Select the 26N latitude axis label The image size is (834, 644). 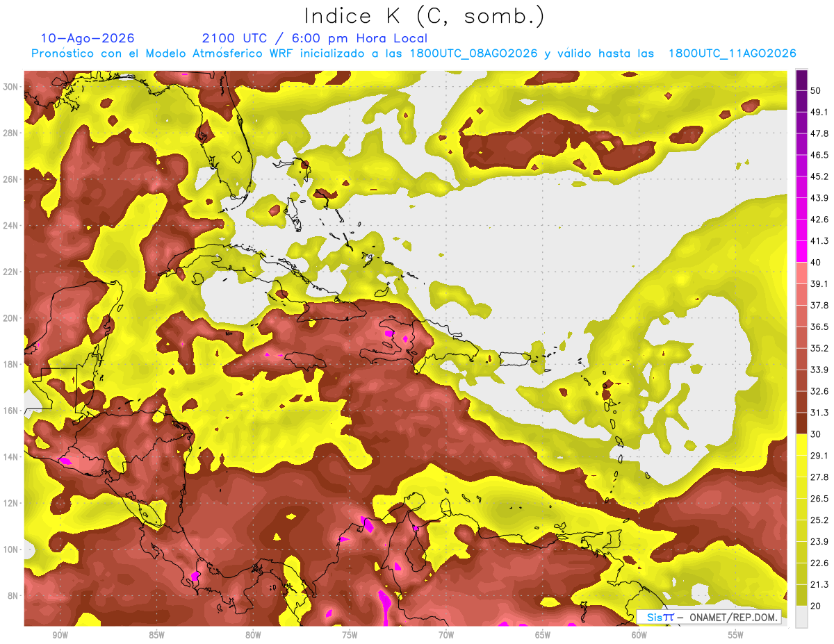click(12, 179)
